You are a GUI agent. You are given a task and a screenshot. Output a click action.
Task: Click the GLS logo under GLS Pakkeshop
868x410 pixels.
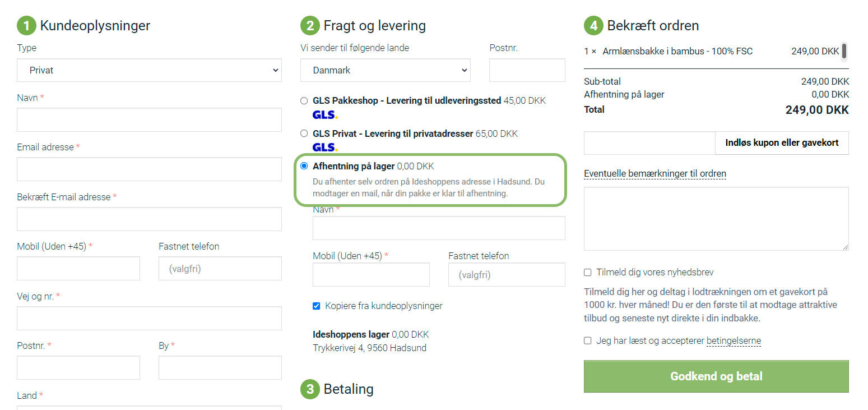(325, 115)
